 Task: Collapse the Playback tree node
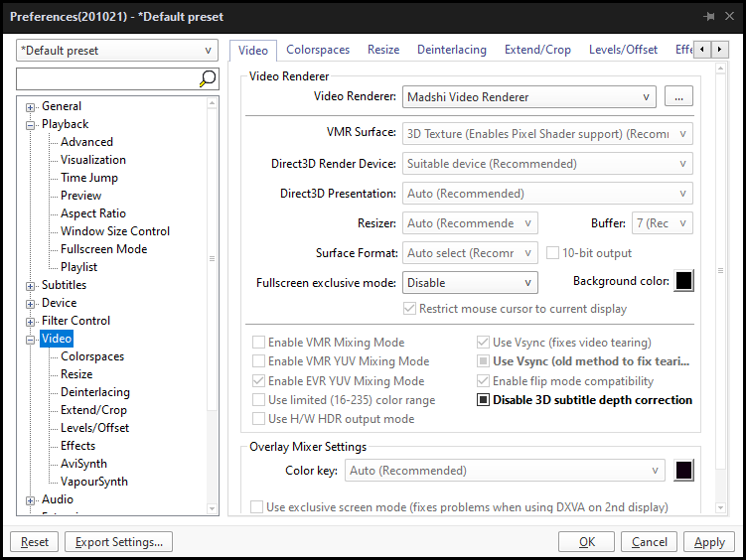coord(30,125)
